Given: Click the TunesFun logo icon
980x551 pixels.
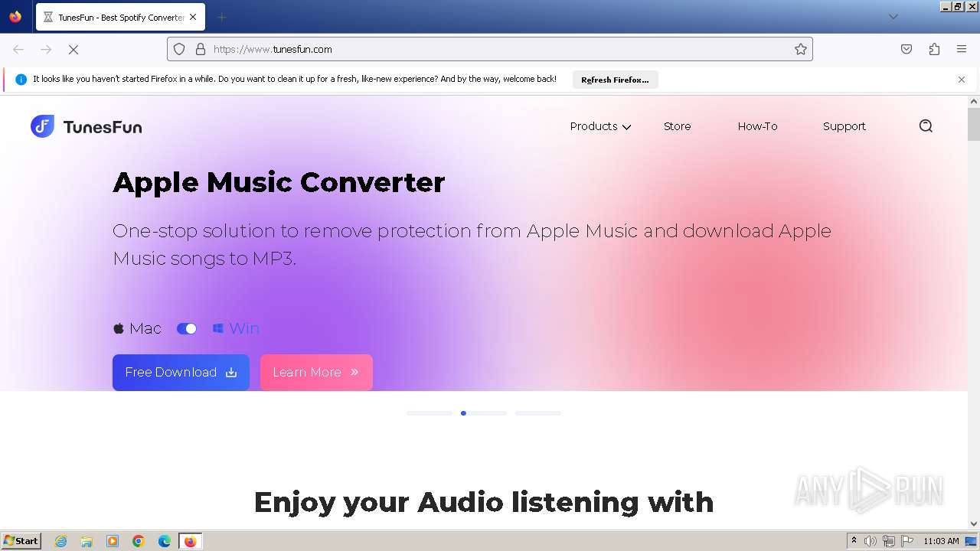Looking at the screenshot, I should (42, 126).
